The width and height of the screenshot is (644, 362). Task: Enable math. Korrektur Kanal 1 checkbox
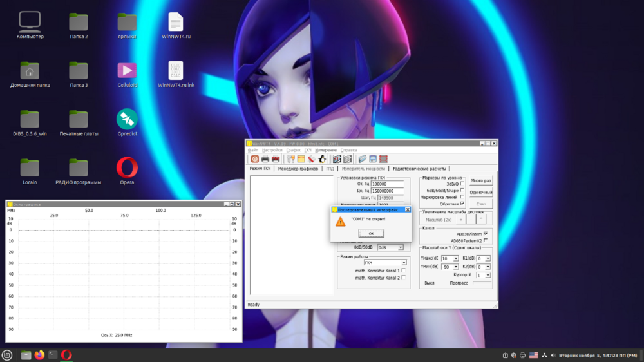[x=404, y=271]
